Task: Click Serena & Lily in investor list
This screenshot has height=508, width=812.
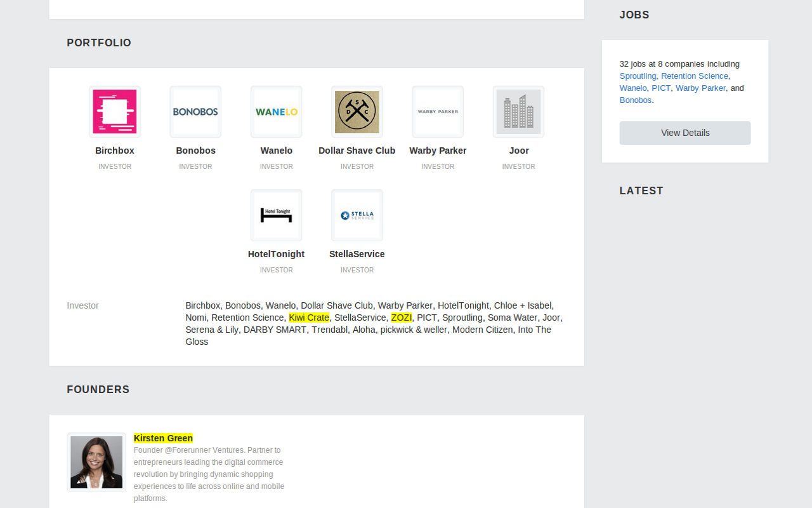Action: point(212,330)
